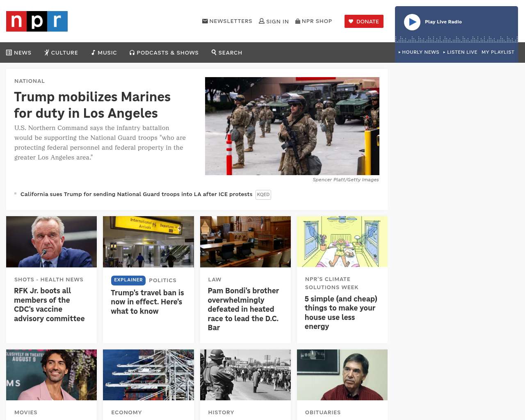Open the Economy category label
Viewport: 525px width, 420px height.
(x=126, y=412)
